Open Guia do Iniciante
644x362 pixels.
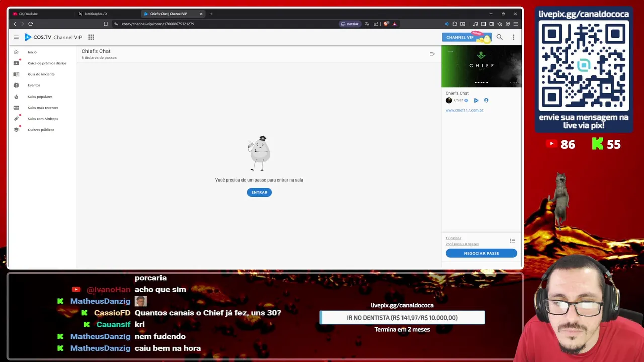41,74
